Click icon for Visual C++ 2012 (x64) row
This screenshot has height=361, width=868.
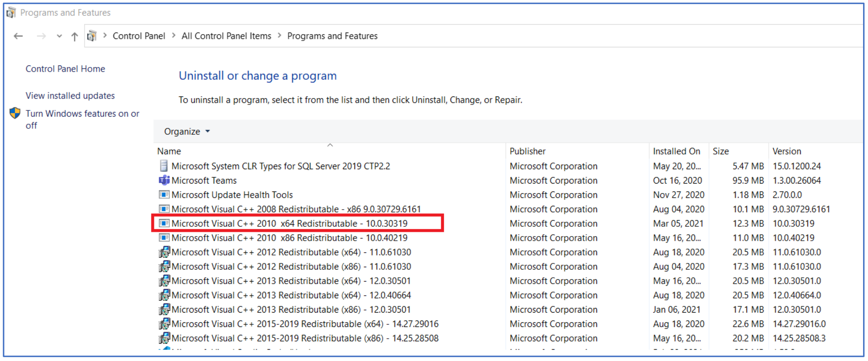pos(164,252)
